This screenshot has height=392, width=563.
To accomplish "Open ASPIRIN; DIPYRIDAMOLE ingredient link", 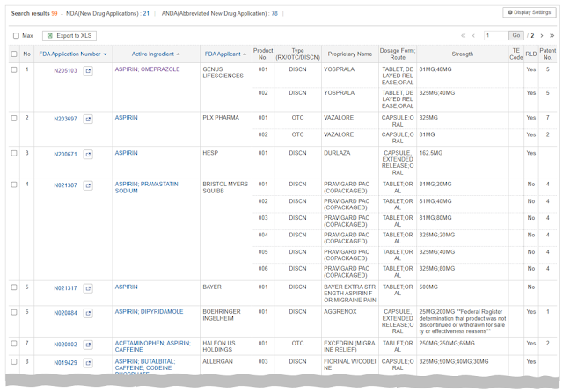I will (x=149, y=312).
